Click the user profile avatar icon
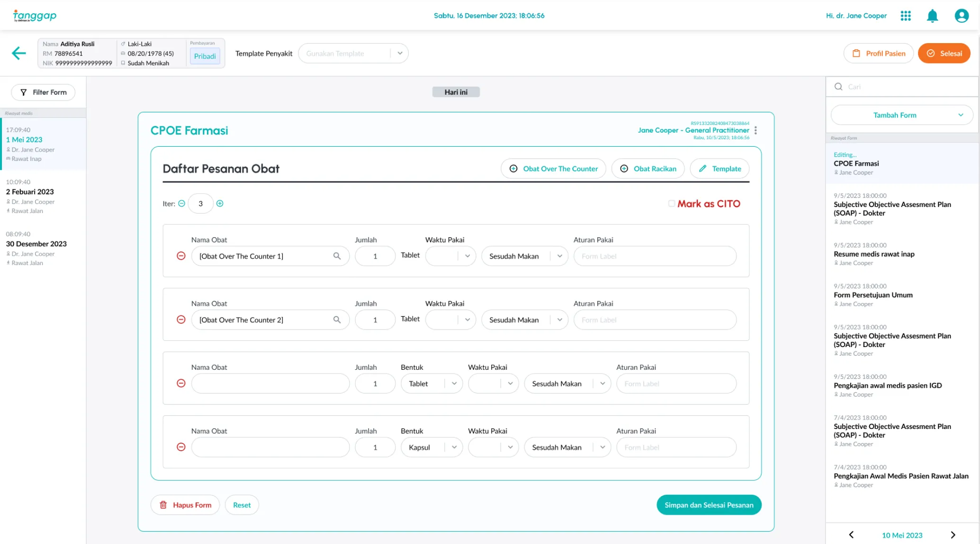Viewport: 980px width, 544px height. pos(961,16)
